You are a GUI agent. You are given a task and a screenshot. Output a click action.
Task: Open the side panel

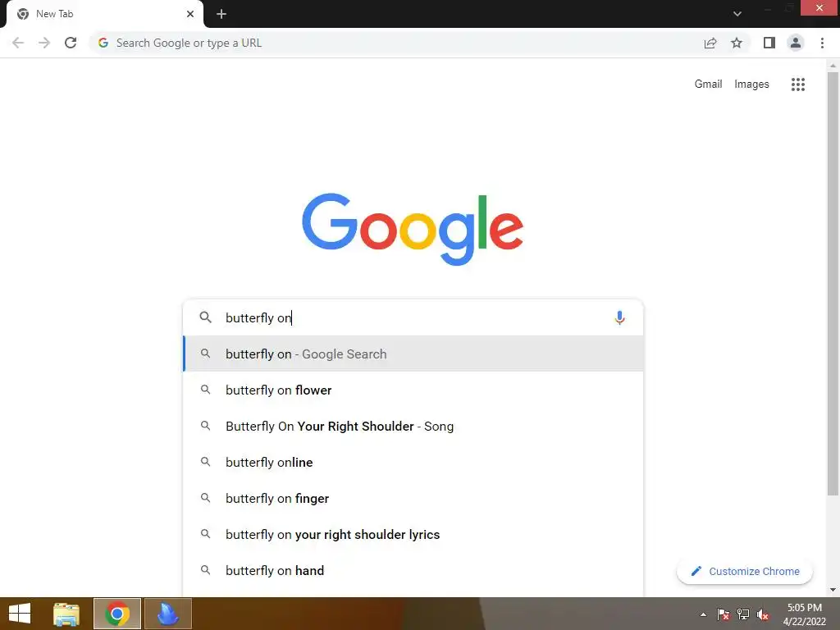769,43
